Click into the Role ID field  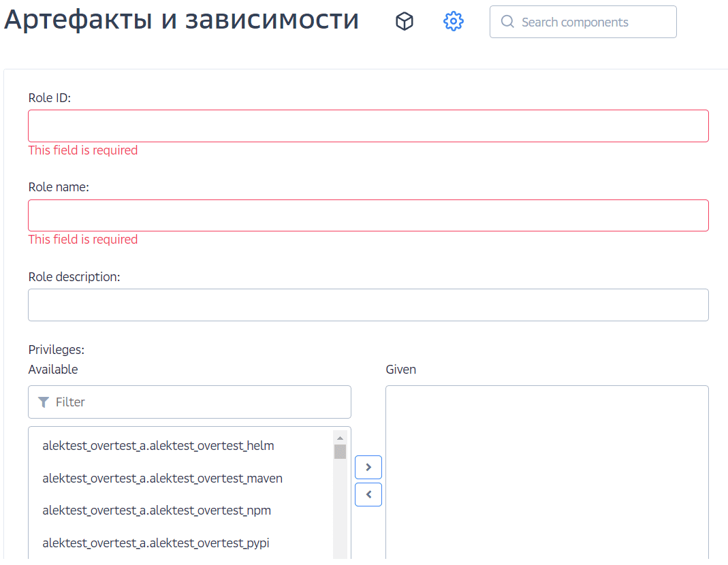[368, 126]
